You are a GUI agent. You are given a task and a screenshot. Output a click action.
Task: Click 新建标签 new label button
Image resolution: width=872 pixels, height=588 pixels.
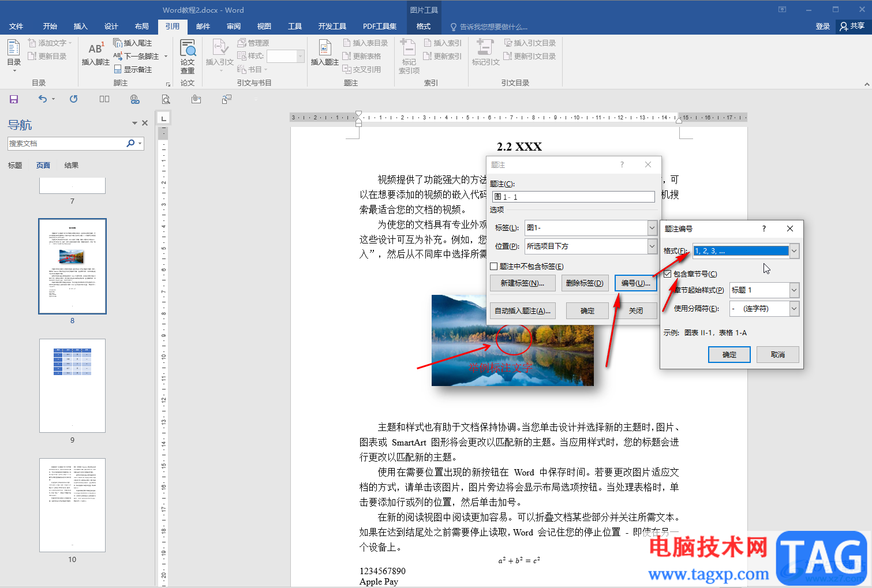(x=523, y=283)
